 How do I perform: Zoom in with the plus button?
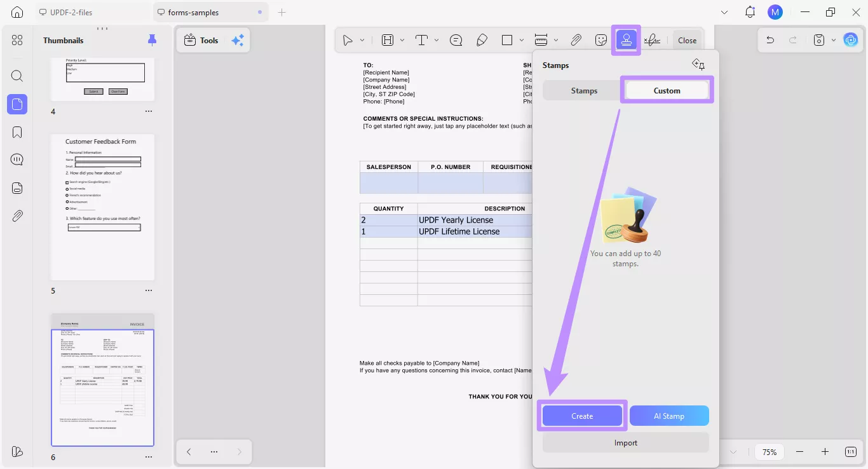click(x=825, y=452)
